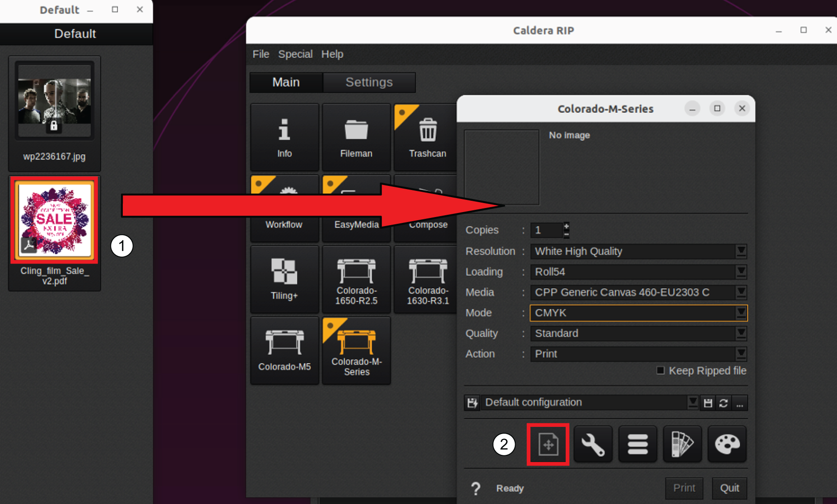Screen dimensions: 837x504
Task: Open the Fileman file manager
Action: pos(356,137)
